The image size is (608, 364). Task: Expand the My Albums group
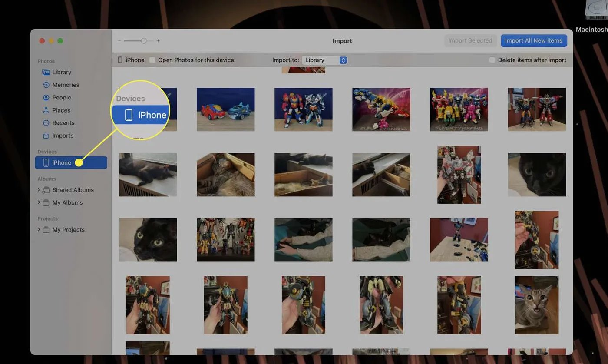39,202
